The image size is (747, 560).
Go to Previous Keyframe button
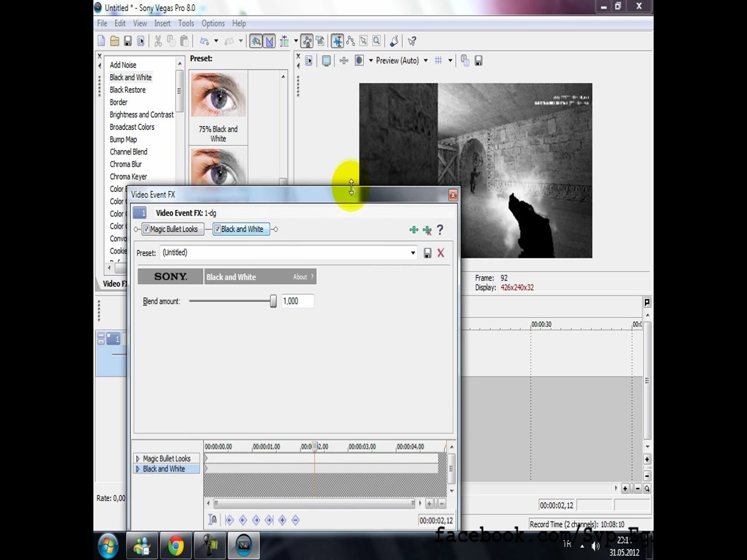click(243, 520)
